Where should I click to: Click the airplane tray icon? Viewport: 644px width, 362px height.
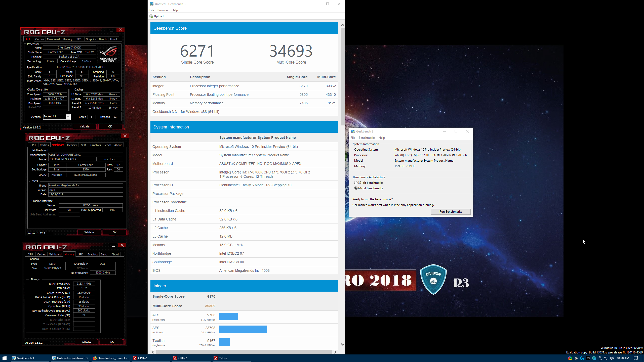tap(576, 358)
